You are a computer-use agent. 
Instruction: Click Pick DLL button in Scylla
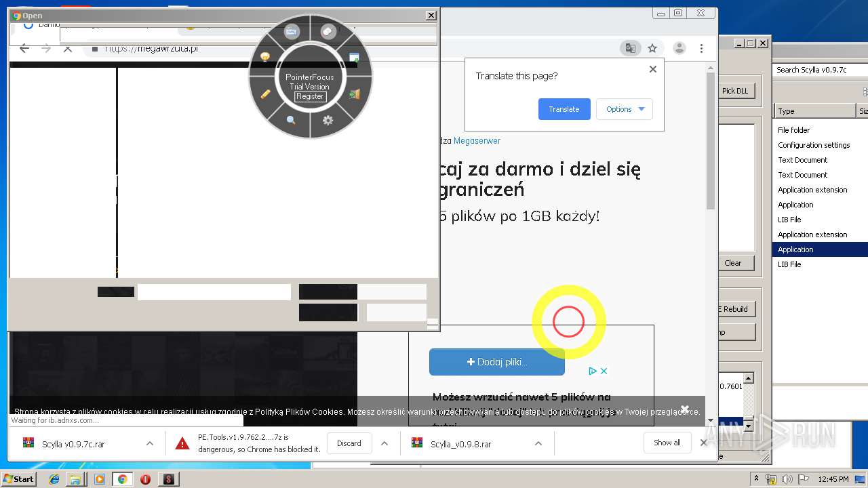pyautogui.click(x=735, y=91)
